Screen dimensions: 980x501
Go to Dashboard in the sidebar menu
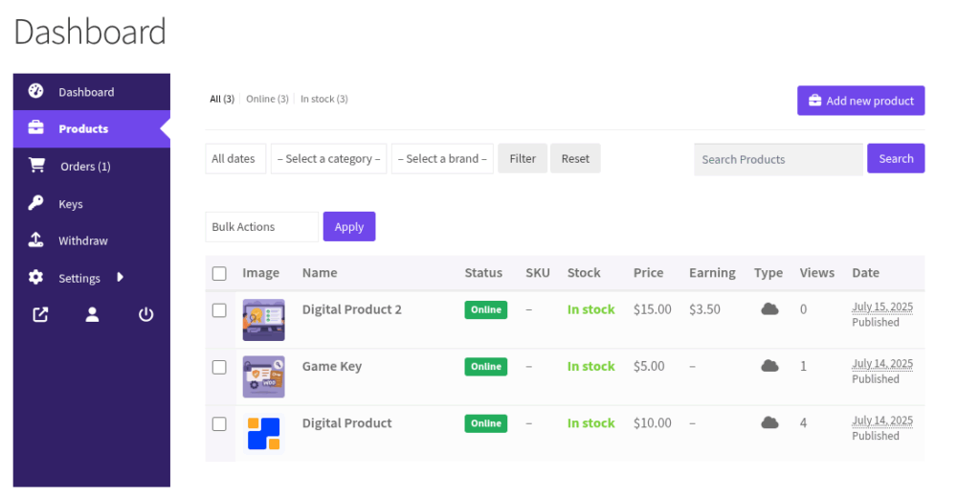click(91, 92)
